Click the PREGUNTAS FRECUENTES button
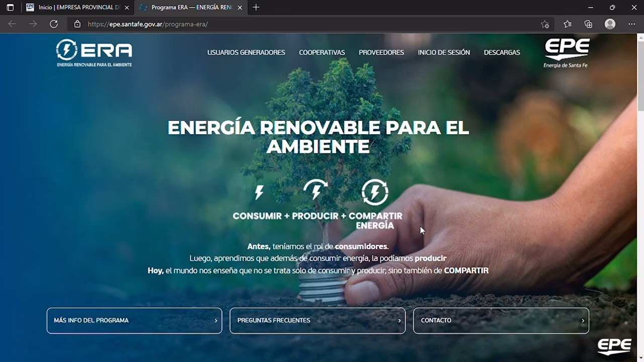This screenshot has height=362, width=644. click(317, 320)
